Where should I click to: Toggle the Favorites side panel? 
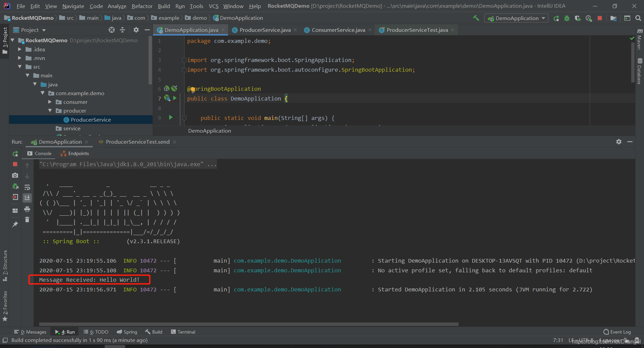(x=5, y=306)
